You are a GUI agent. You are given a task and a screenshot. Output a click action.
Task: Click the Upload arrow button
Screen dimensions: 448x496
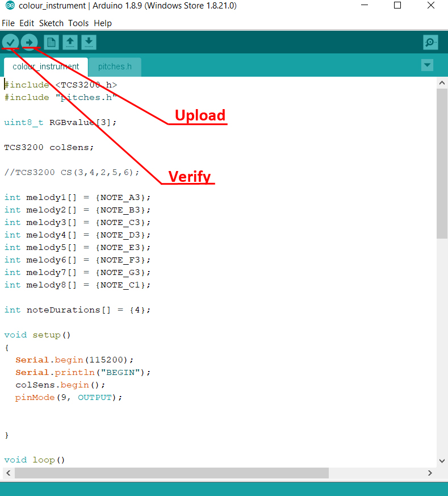30,42
